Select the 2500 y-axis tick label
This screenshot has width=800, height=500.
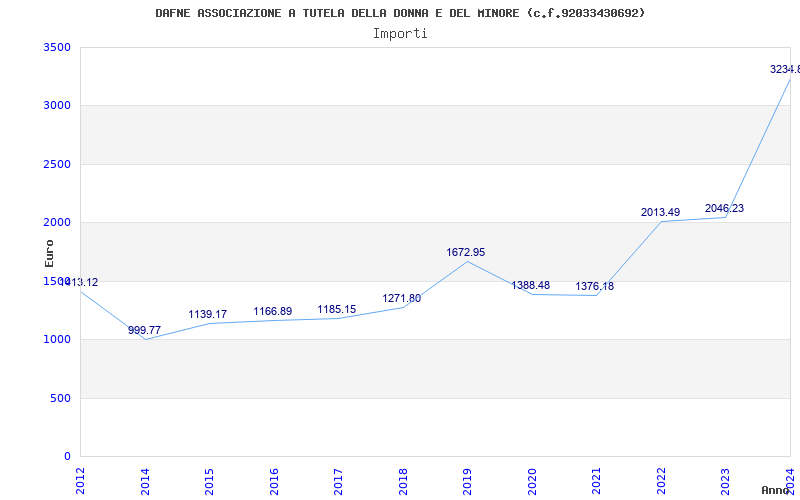click(57, 164)
